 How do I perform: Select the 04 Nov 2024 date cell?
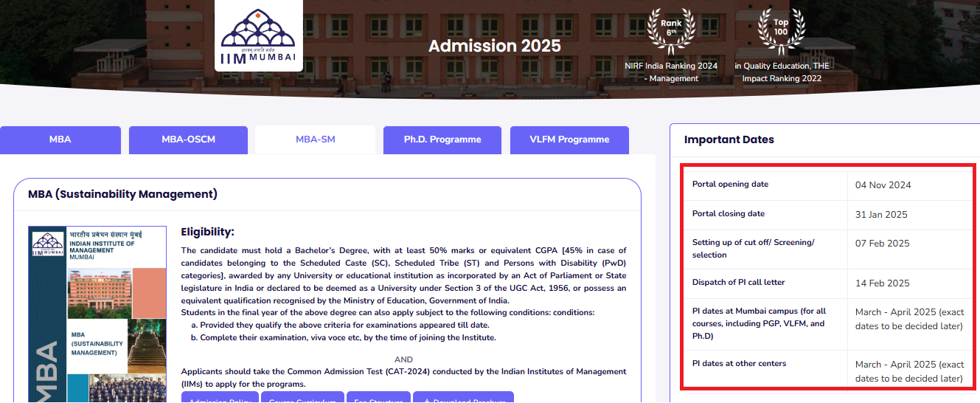(883, 185)
